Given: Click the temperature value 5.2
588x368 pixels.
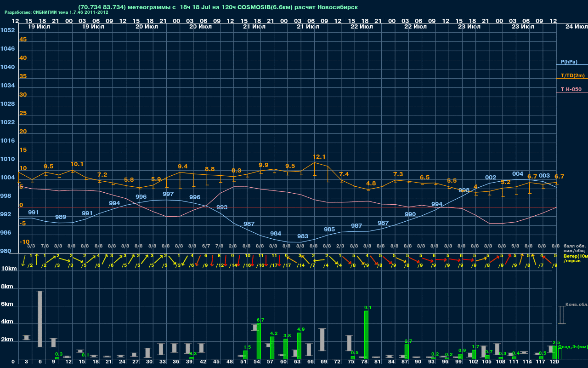Looking at the screenshot, I should pyautogui.click(x=506, y=182).
